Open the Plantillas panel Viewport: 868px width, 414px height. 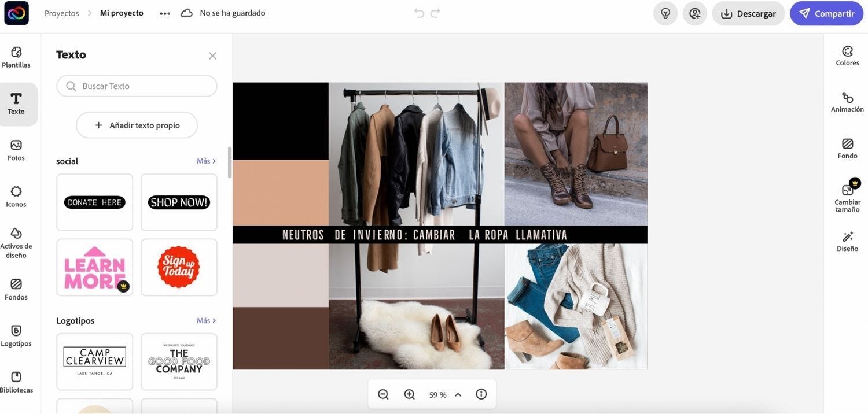pos(16,57)
